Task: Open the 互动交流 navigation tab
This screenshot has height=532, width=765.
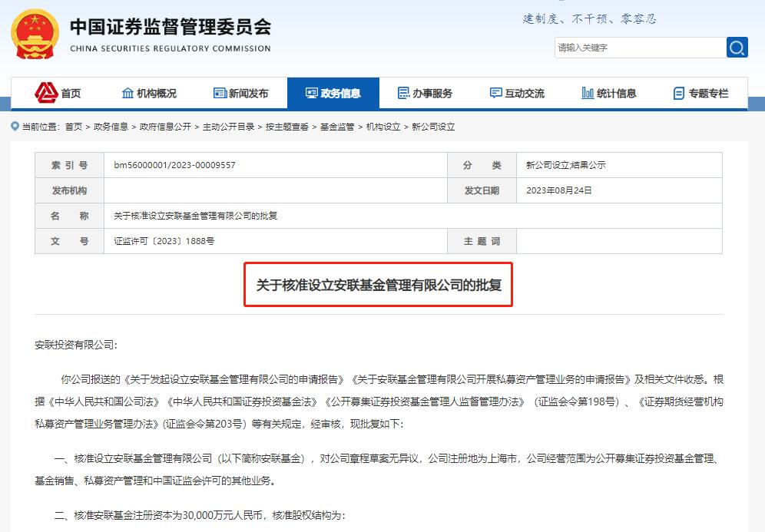Action: pos(517,93)
